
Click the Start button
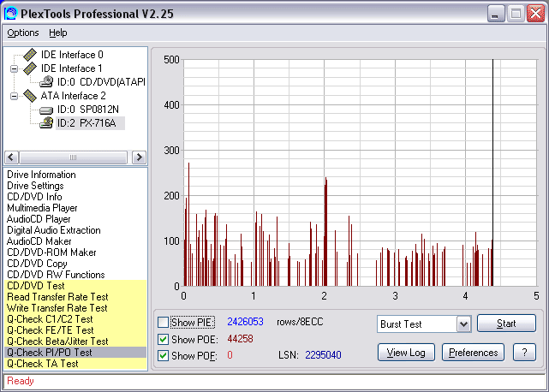click(x=506, y=323)
